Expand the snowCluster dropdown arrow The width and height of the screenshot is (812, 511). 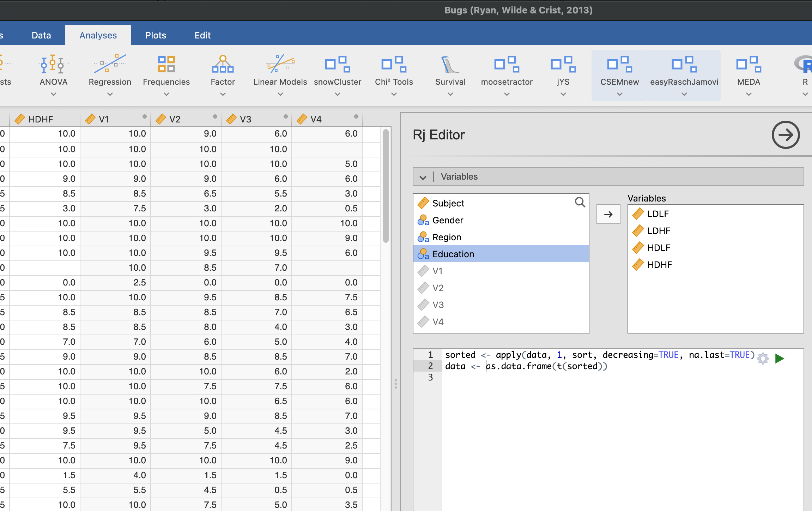coord(337,94)
